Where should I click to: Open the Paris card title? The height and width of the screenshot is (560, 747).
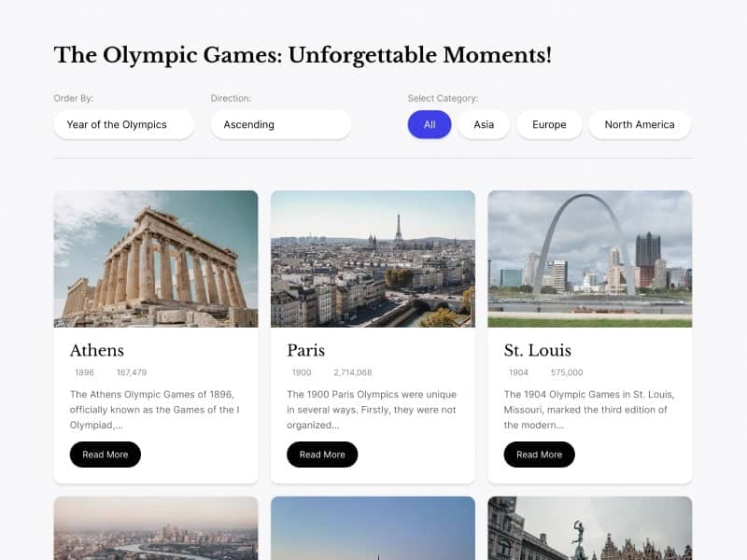(306, 351)
